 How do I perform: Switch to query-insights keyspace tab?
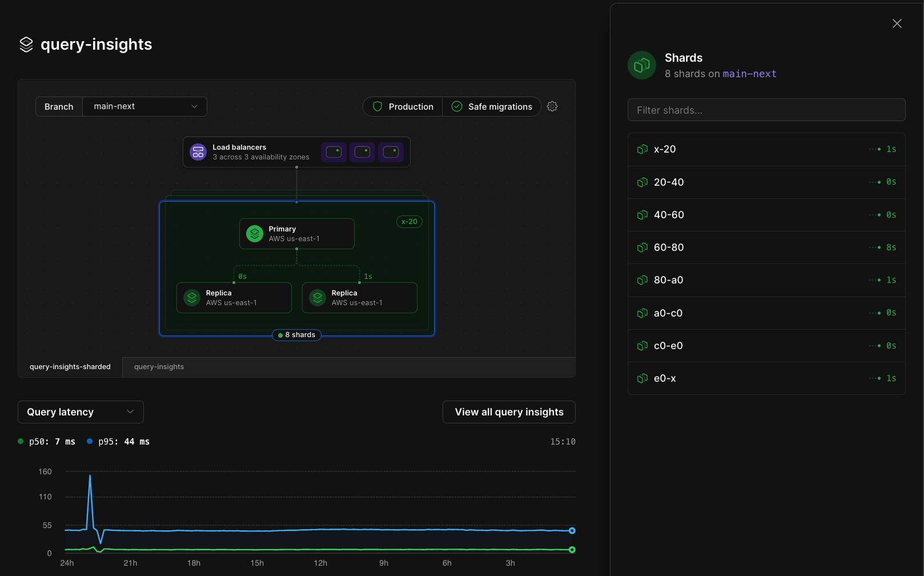159,367
